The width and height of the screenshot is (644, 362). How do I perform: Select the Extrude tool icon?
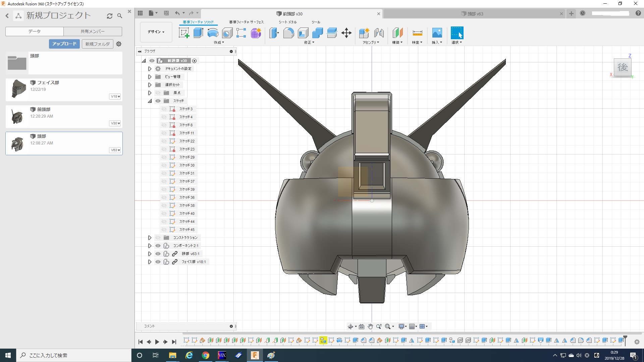click(198, 33)
